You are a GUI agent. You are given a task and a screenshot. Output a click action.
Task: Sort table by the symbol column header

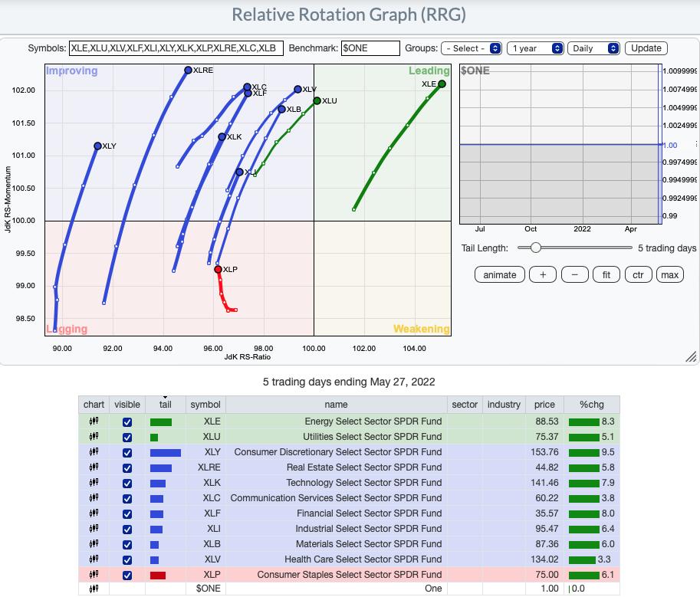pos(205,405)
